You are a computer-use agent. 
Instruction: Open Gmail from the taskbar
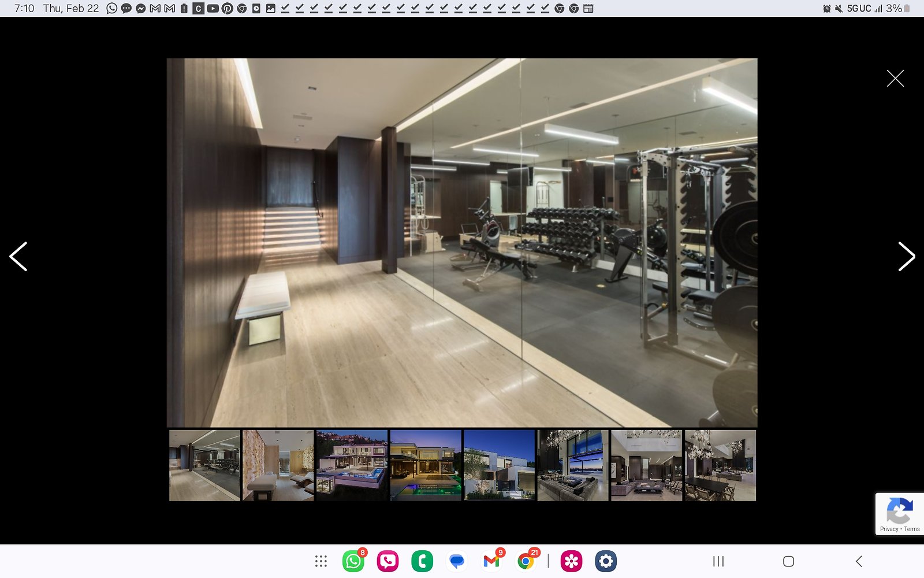(491, 561)
